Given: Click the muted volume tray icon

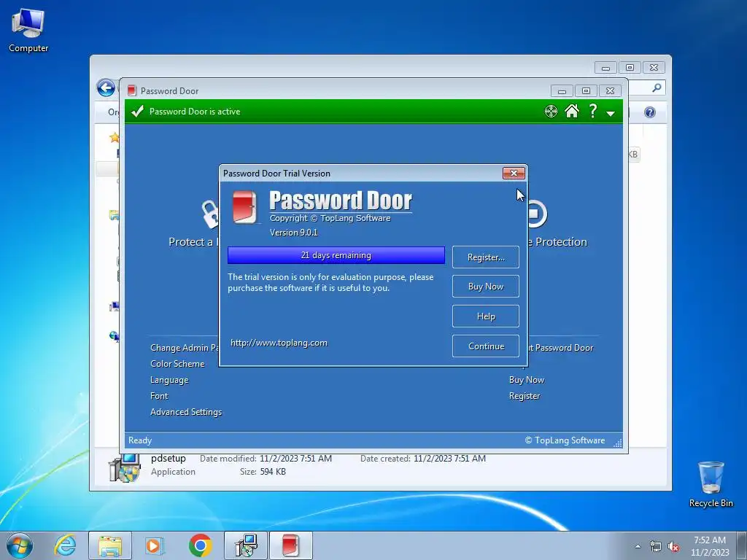Looking at the screenshot, I should 673,547.
